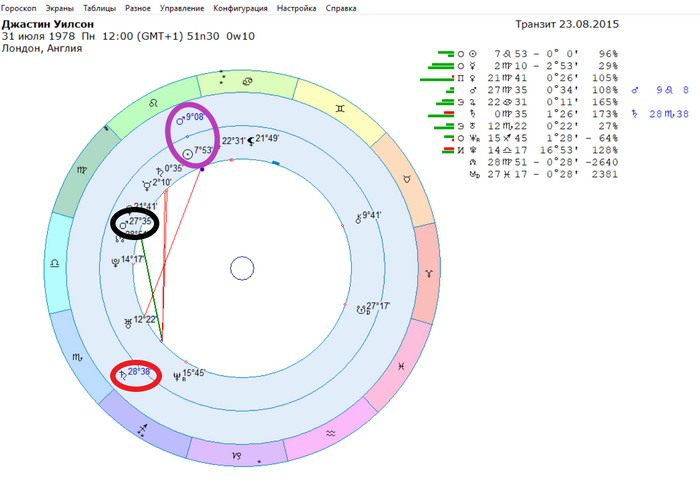This screenshot has height=486, width=700.
Task: Click the blue transit Saturn 28 Scorpio 38 entry
Action: click(x=660, y=114)
